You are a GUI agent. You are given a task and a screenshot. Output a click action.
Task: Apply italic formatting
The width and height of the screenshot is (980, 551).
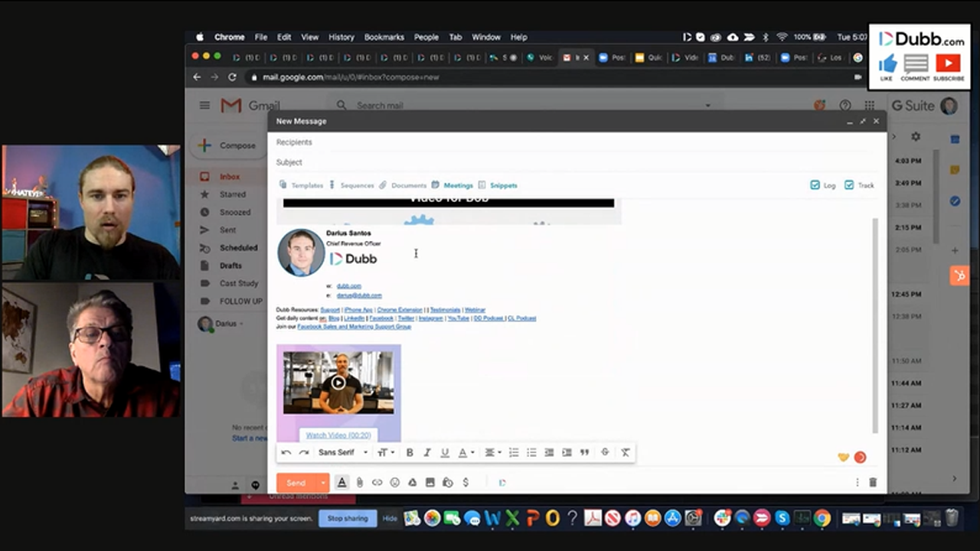(427, 452)
